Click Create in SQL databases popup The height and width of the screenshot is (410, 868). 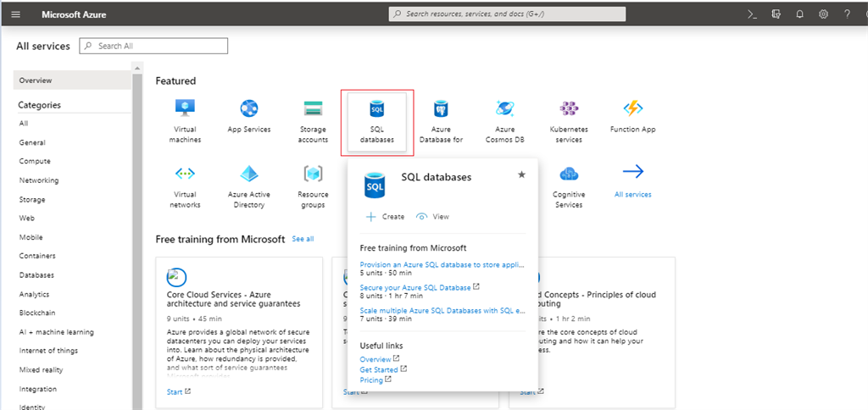point(385,217)
